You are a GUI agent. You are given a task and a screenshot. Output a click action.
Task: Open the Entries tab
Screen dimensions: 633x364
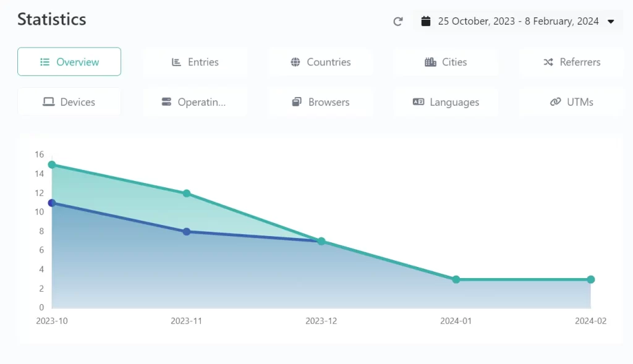pos(195,62)
